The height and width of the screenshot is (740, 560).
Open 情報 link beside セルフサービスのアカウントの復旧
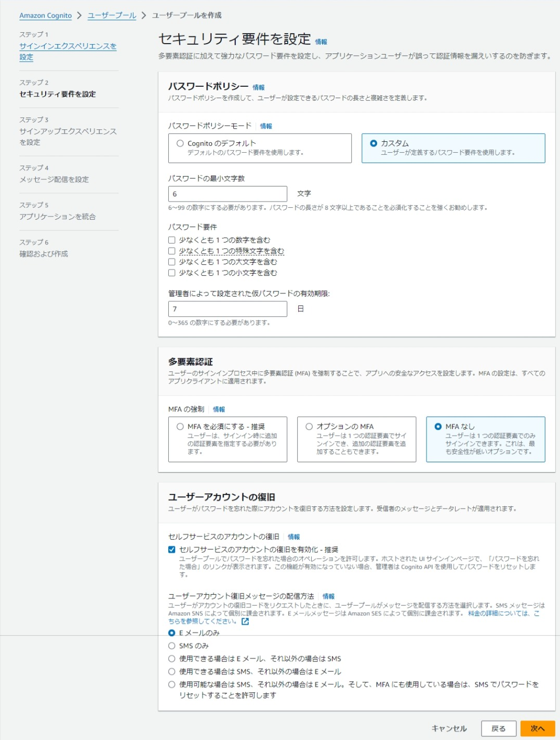[x=294, y=537]
